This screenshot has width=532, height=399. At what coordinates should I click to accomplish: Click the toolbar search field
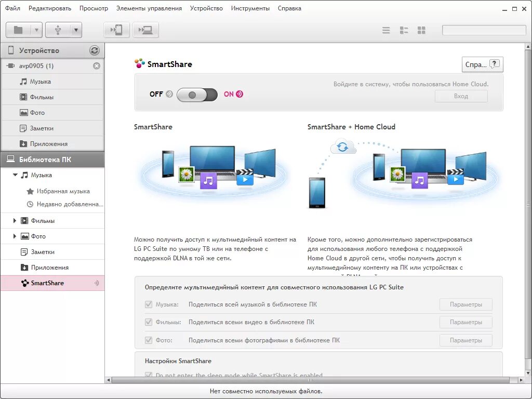pyautogui.click(x=484, y=30)
